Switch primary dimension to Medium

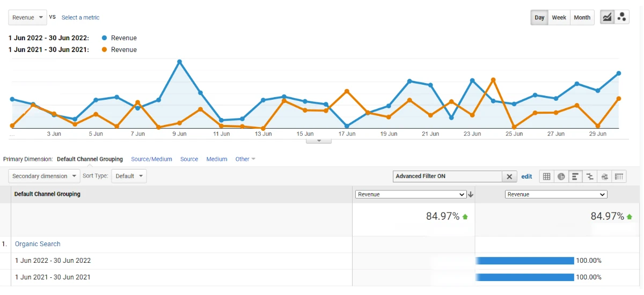[x=216, y=159]
